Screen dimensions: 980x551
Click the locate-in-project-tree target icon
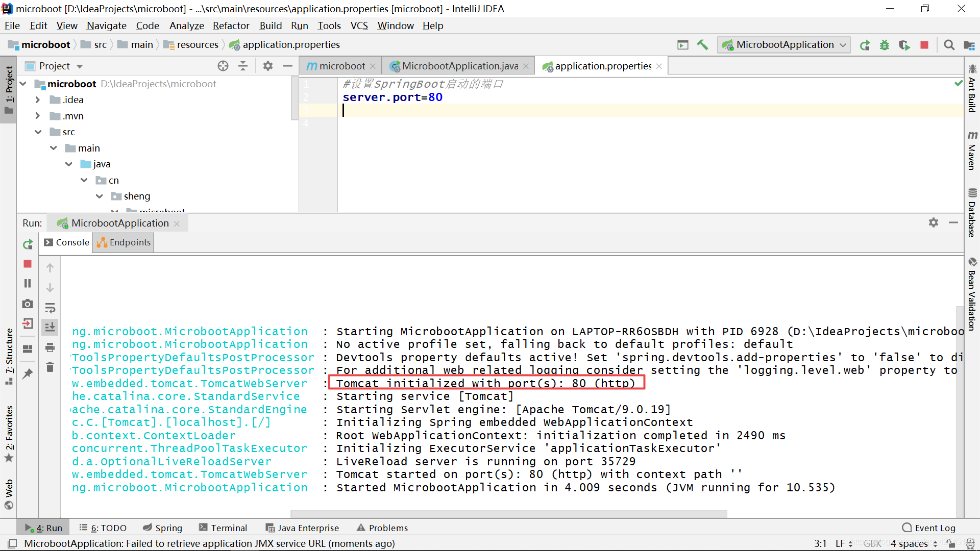(x=223, y=66)
